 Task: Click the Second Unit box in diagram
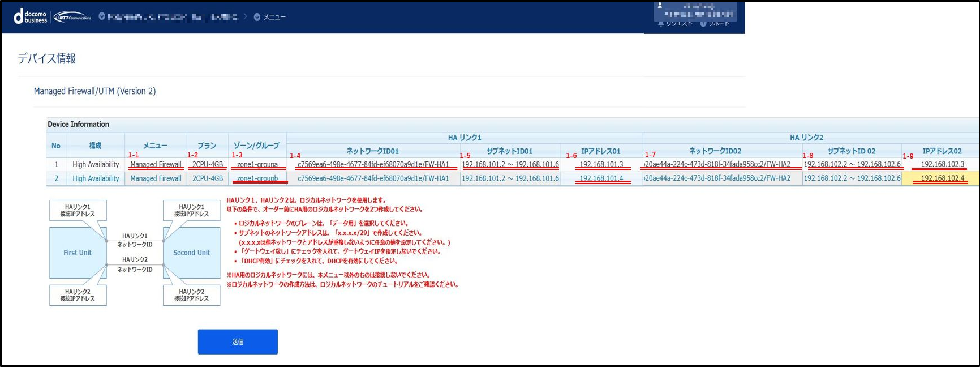tap(191, 253)
